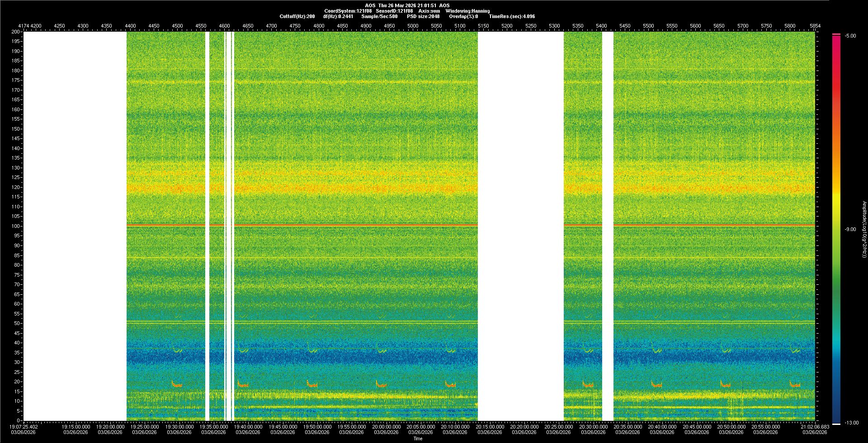Click the Amplitude(Log10(g^2/Hz)) colorbar title
The width and height of the screenshot is (868, 443).
[864, 229]
